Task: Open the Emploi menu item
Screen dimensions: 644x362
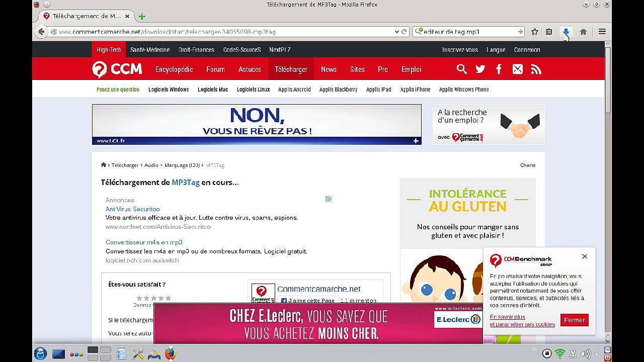Action: tap(411, 69)
